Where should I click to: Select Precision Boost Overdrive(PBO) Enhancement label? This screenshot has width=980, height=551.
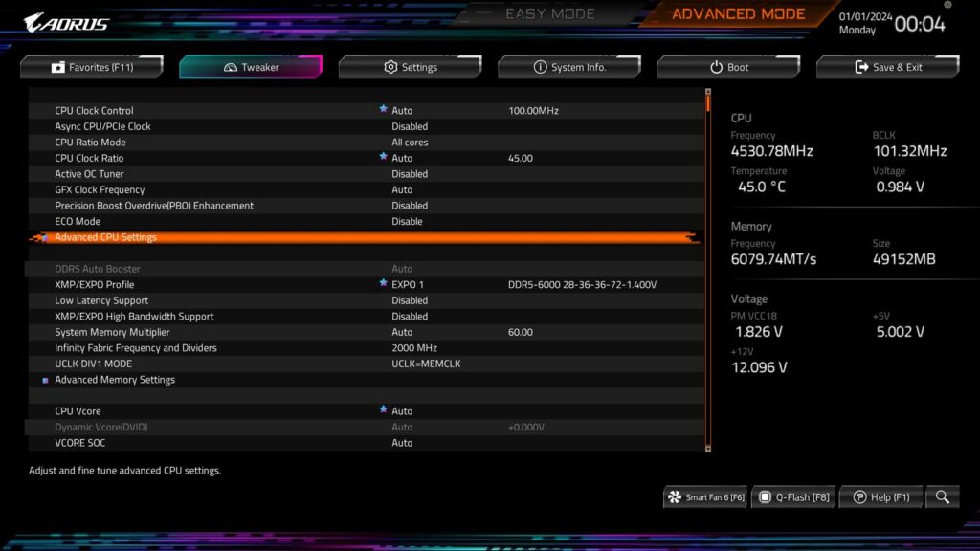[x=154, y=206]
